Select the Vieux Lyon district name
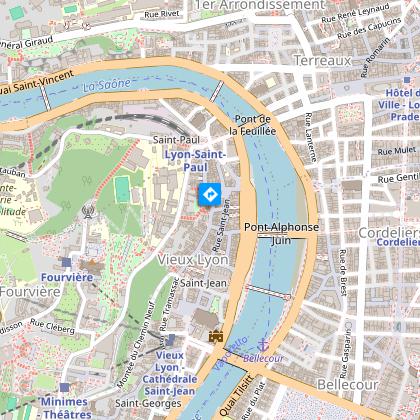Image resolution: width=420 pixels, height=420 pixels. [x=193, y=260]
